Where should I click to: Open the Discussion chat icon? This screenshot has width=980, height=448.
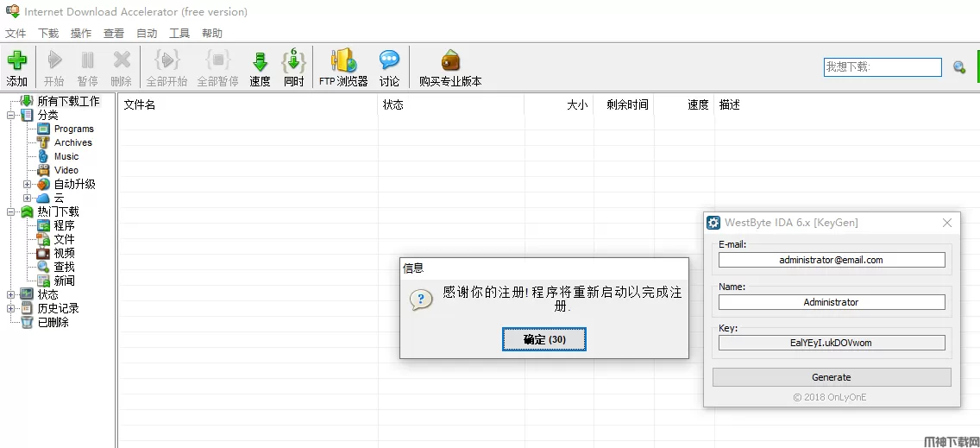(x=389, y=60)
